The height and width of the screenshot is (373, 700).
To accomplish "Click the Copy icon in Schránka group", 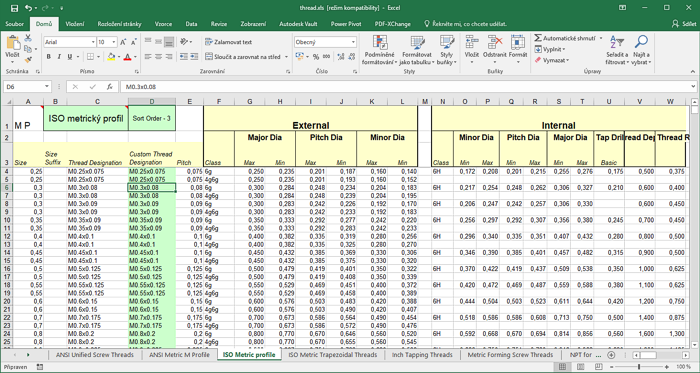I will pyautogui.click(x=28, y=49).
